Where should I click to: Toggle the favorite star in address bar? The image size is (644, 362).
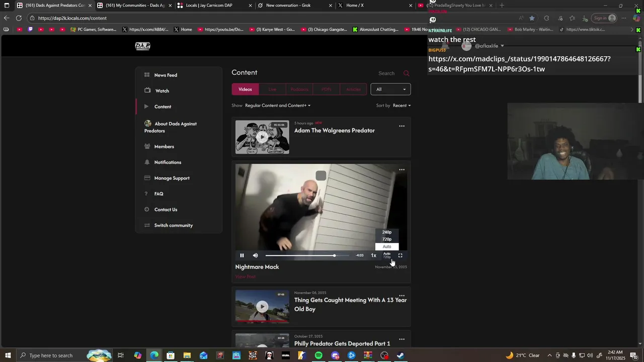point(532,18)
